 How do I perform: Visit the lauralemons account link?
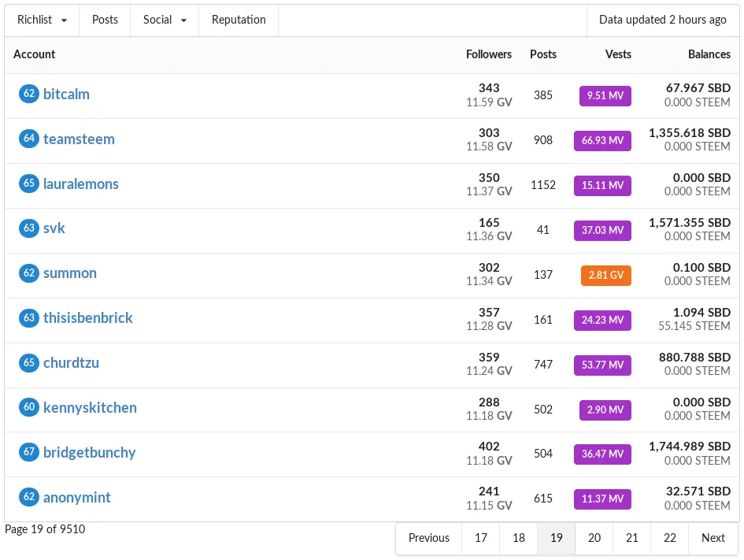pyautogui.click(x=80, y=184)
